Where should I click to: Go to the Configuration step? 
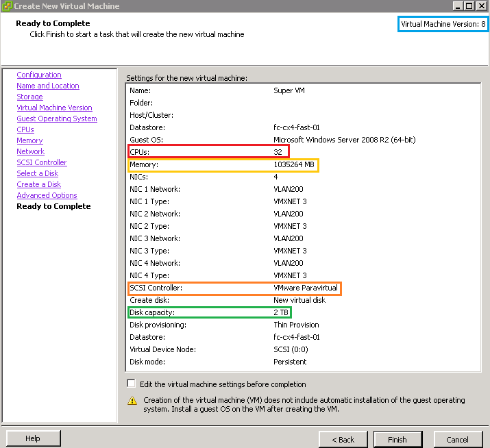coord(39,75)
